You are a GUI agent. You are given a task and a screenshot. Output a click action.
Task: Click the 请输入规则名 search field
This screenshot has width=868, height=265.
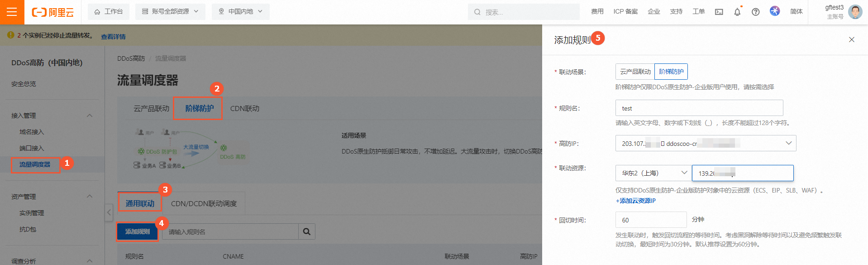[x=230, y=231]
